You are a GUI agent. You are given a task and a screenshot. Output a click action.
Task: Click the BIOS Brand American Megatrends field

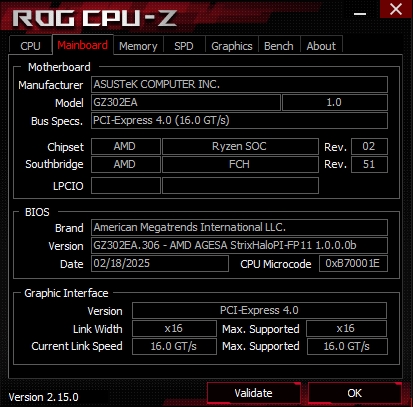click(239, 227)
